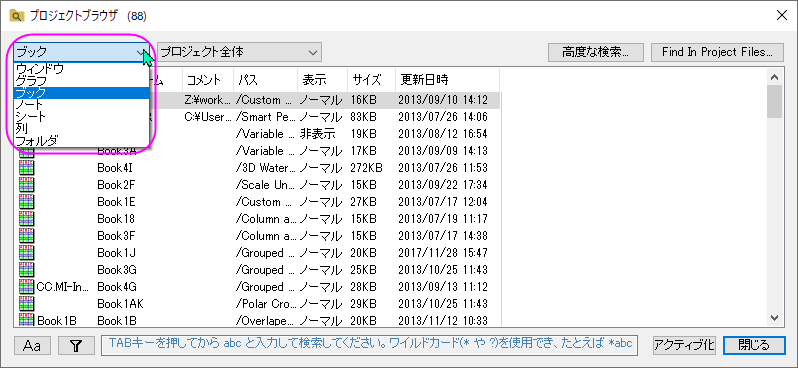The height and width of the screenshot is (368, 798).
Task: Select ウィンドウ from the dropdown list
Action: click(81, 69)
